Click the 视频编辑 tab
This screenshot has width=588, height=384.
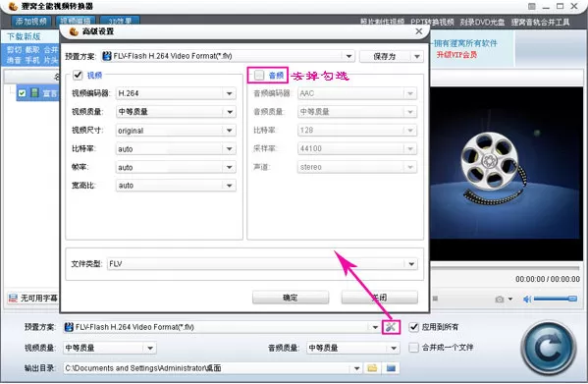pos(76,21)
